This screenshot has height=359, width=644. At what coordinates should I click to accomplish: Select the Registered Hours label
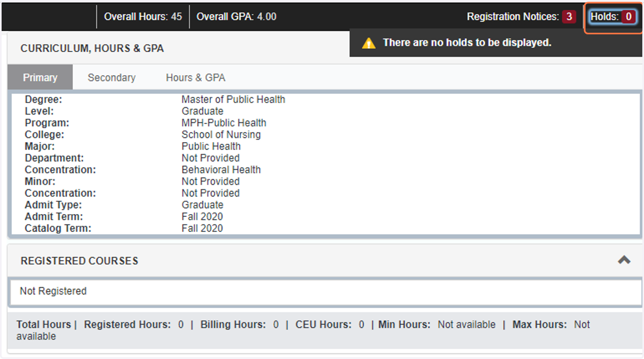point(127,324)
